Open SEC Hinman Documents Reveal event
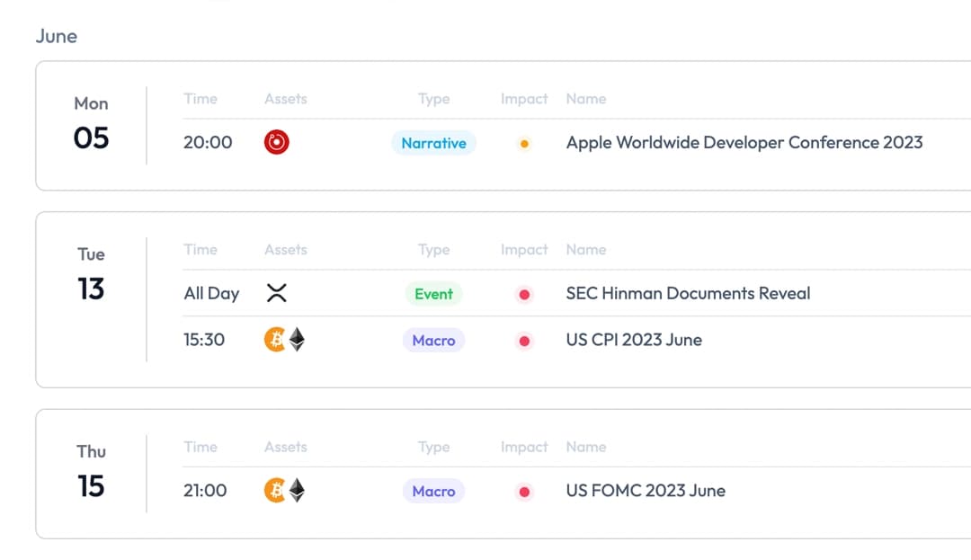The image size is (971, 560). click(688, 293)
